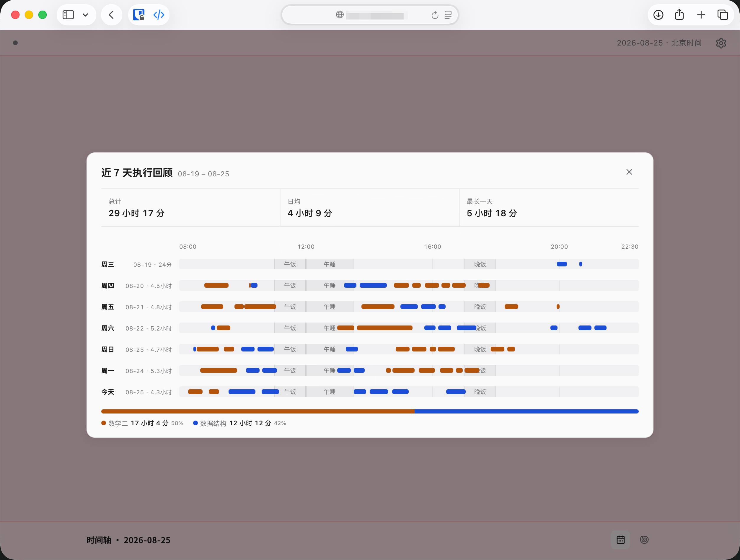740x560 pixels.
Task: Click the 晚饭 block in 周日 row
Action: pos(480,349)
